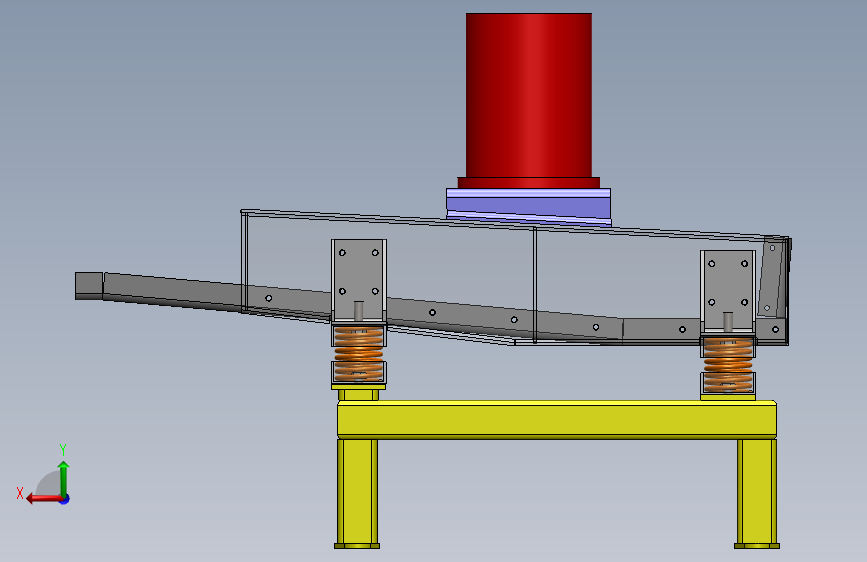Select the yellow horizontal frame beam
This screenshot has height=562, width=867.
point(557,419)
